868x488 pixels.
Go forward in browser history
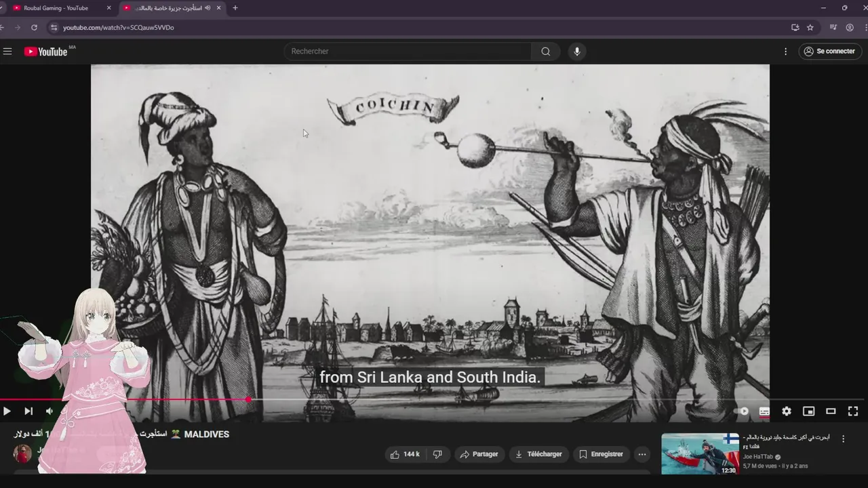click(18, 28)
